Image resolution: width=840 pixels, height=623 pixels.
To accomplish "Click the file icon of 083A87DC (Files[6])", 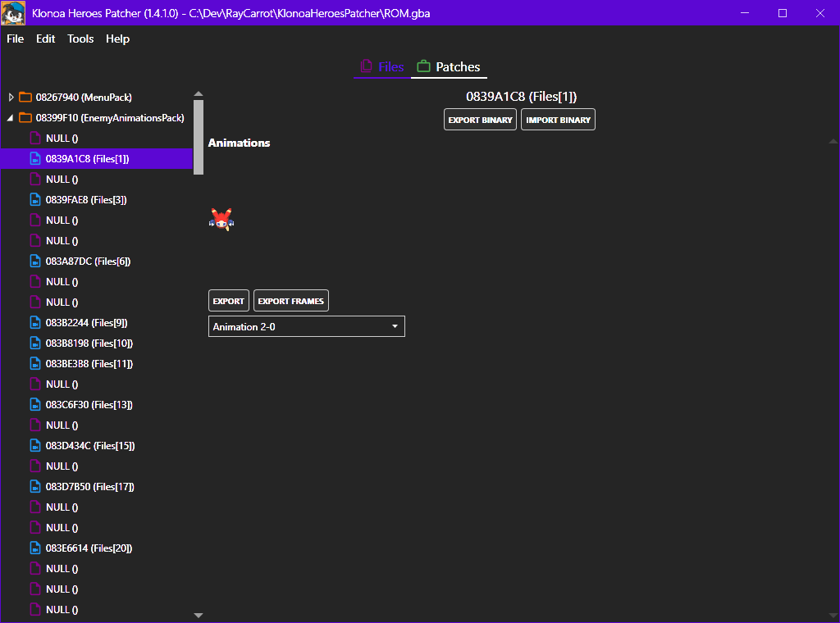I will tap(35, 261).
